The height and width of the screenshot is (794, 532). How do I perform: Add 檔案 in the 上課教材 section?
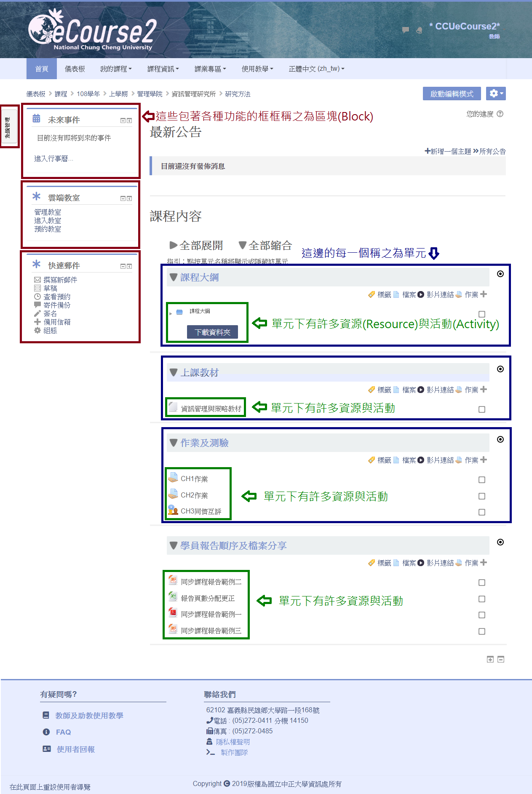pos(404,390)
